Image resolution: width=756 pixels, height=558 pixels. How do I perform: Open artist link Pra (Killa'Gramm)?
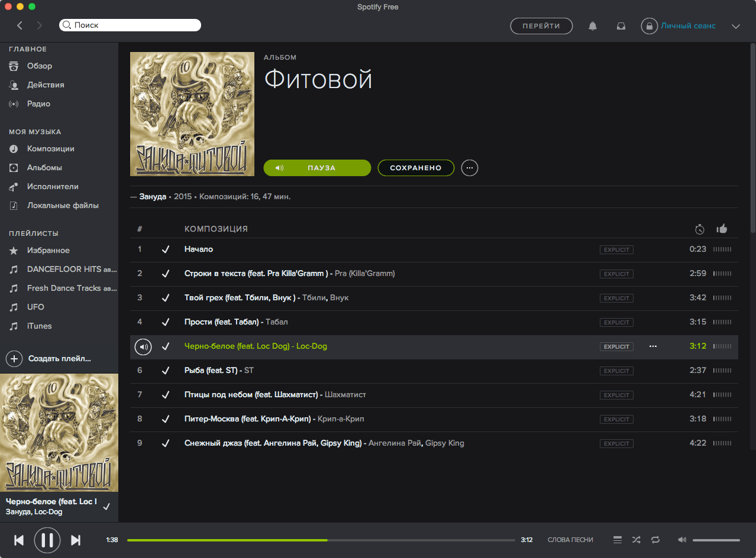coord(364,273)
